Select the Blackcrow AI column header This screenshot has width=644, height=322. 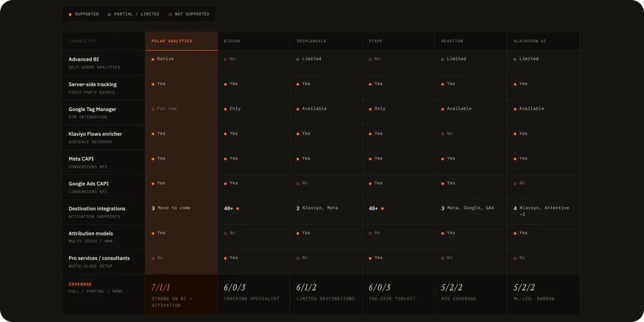(544, 41)
